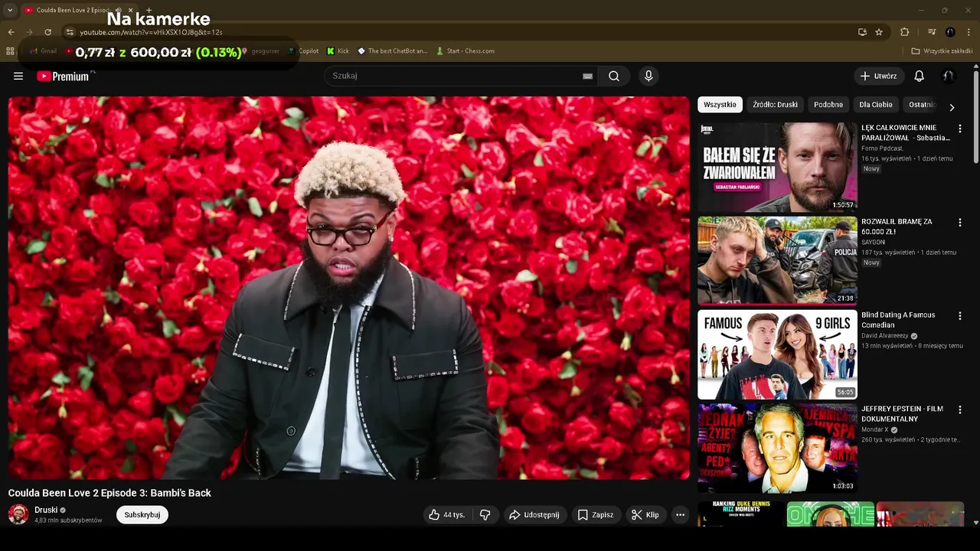Screen dimensions: 980x551
Task: Click the Zapisz save button
Action: (x=596, y=515)
